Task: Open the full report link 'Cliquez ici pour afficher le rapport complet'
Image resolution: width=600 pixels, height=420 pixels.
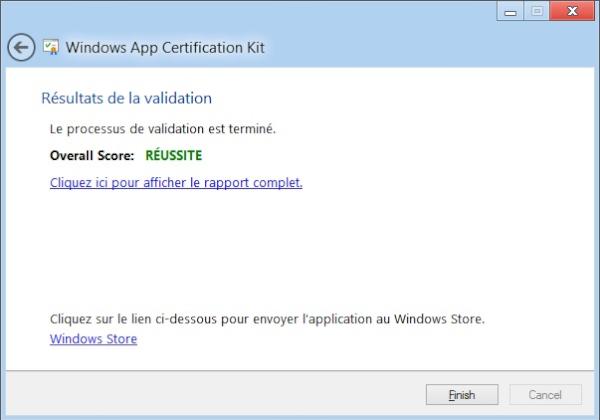Action: [176, 182]
